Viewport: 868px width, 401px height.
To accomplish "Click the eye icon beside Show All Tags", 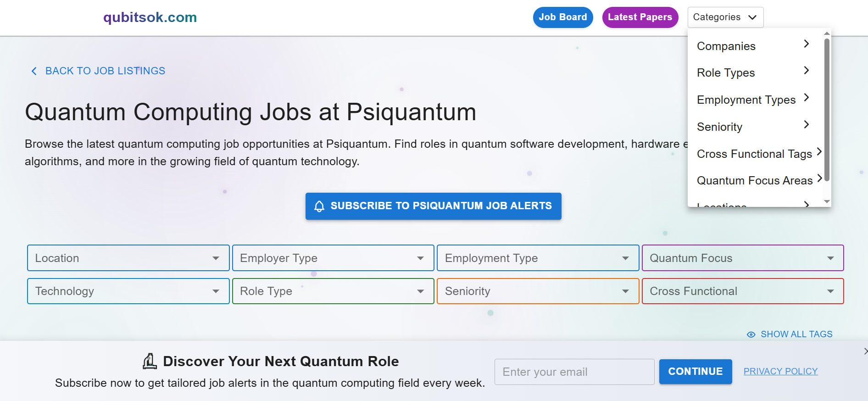I will click(751, 334).
